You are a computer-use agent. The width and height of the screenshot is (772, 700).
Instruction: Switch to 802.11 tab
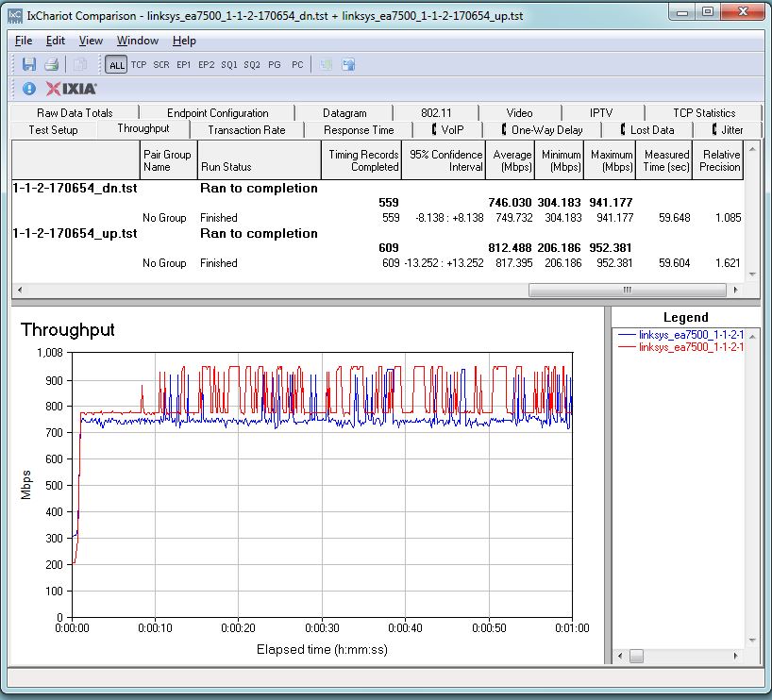pyautogui.click(x=436, y=113)
